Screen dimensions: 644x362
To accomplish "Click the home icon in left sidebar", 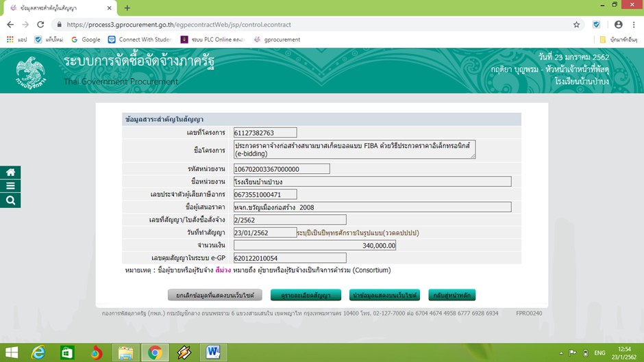I will (x=10, y=172).
